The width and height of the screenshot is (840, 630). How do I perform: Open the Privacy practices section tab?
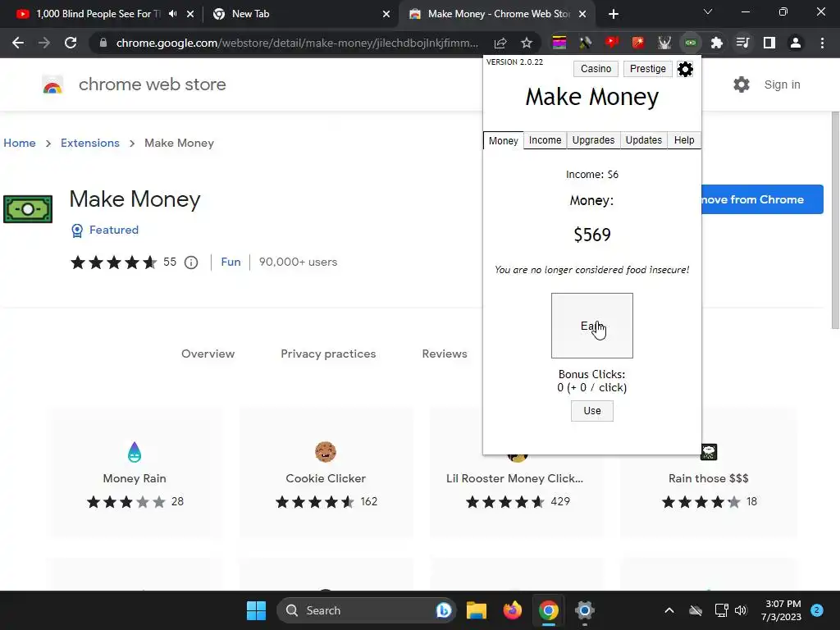point(328,354)
